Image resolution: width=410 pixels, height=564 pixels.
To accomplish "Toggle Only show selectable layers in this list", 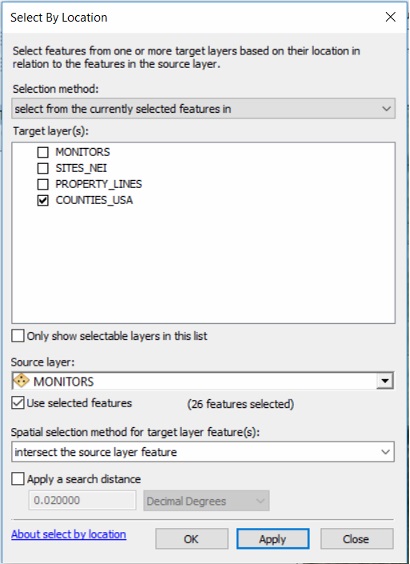I will click(x=18, y=336).
